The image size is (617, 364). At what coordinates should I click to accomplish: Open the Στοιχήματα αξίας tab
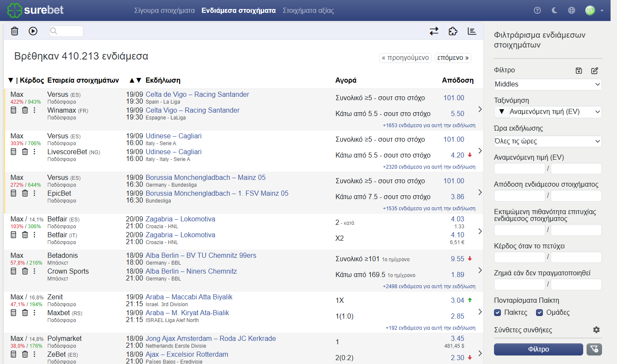coord(308,10)
